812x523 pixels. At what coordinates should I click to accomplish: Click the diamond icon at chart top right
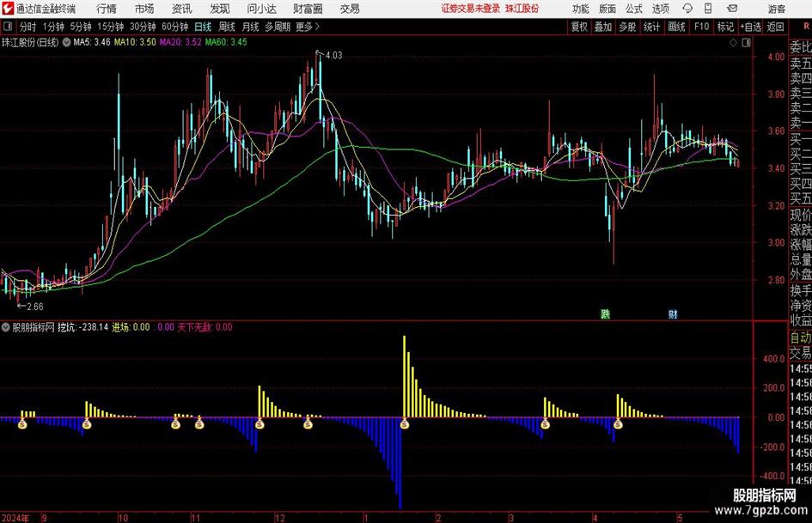tap(733, 43)
